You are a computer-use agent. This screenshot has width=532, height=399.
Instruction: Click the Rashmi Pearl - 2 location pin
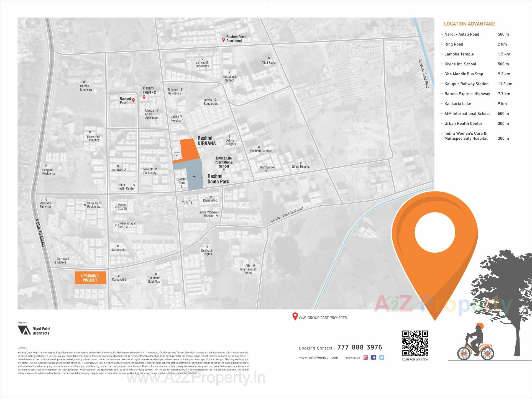144,97
